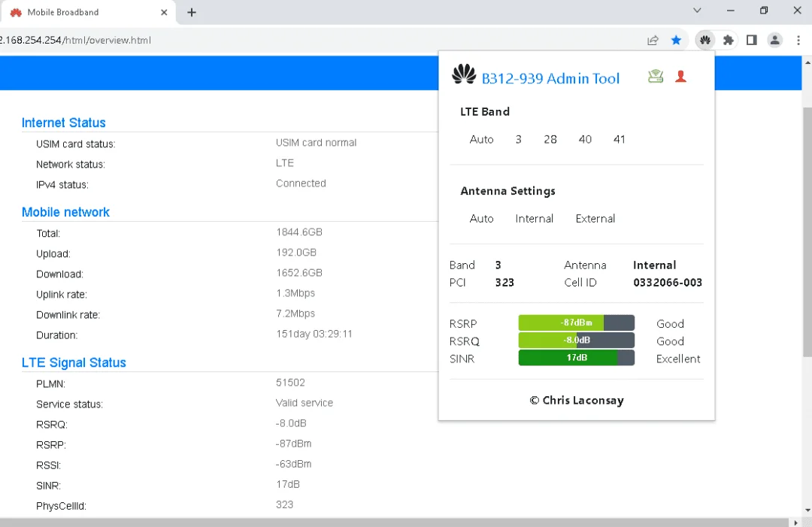The width and height of the screenshot is (812, 527).
Task: Click the red user icon in popup
Action: point(680,77)
